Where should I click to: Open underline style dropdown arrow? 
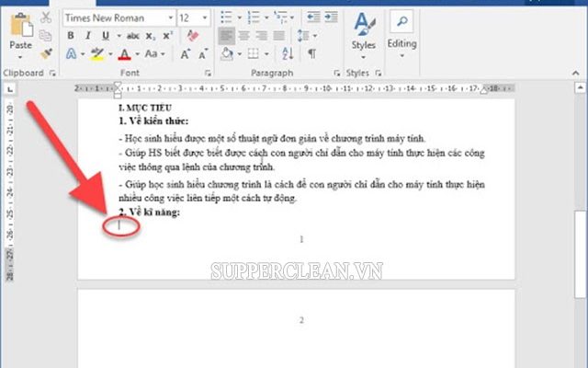click(119, 36)
